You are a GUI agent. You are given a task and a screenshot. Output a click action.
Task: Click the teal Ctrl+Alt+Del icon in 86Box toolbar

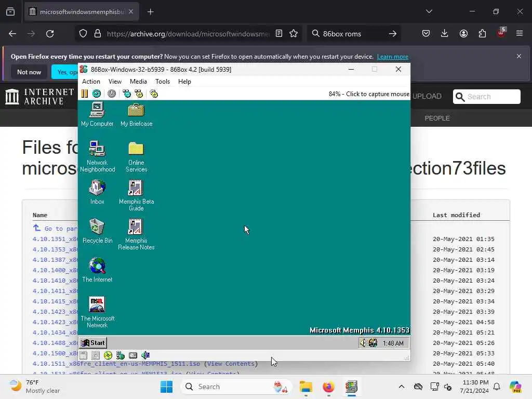point(127,94)
